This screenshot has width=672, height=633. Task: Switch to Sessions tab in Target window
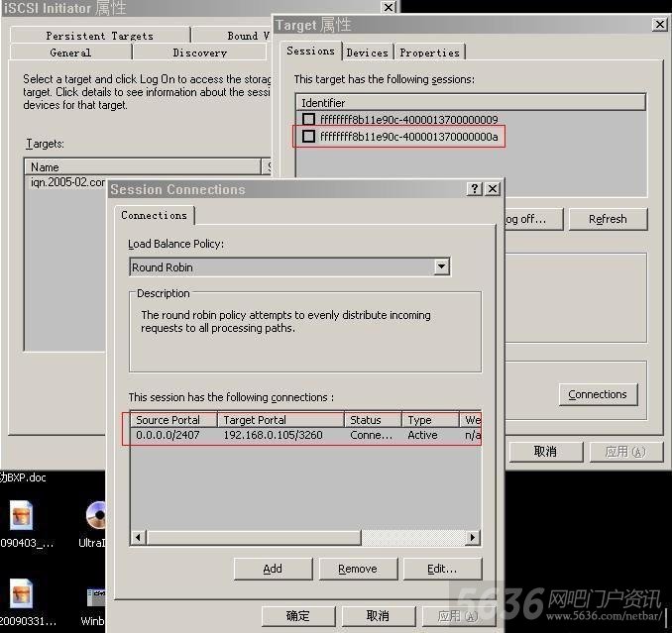coord(310,51)
